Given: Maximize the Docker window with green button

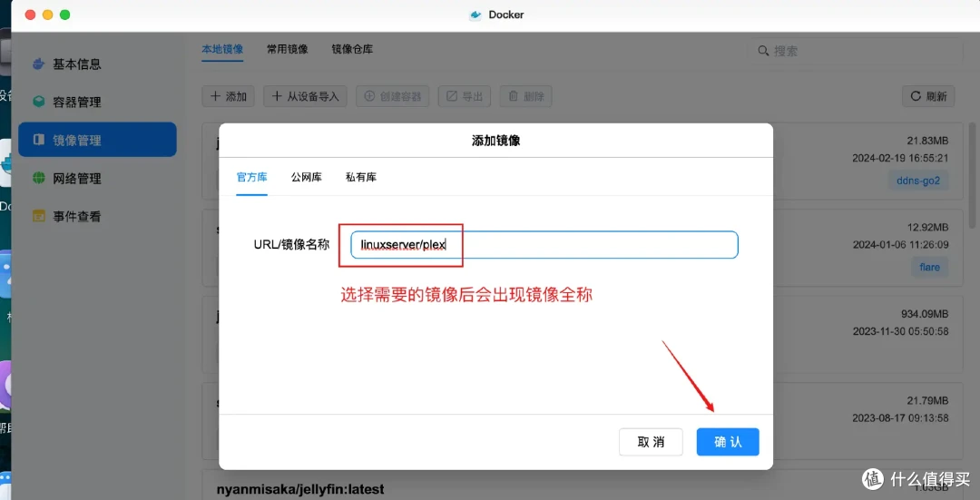Looking at the screenshot, I should (65, 15).
